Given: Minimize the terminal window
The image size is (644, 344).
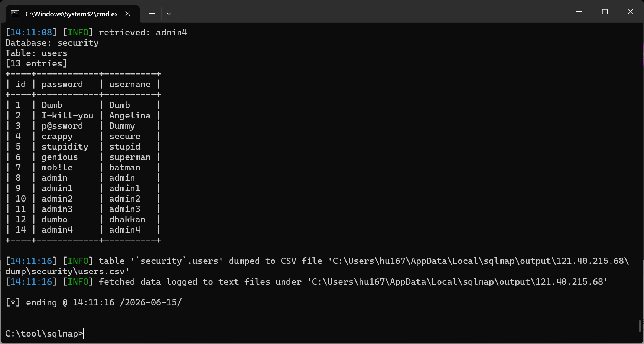Looking at the screenshot, I should (x=579, y=12).
